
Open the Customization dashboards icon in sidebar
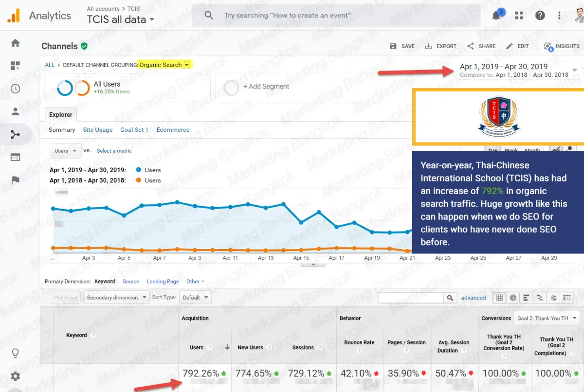[16, 66]
